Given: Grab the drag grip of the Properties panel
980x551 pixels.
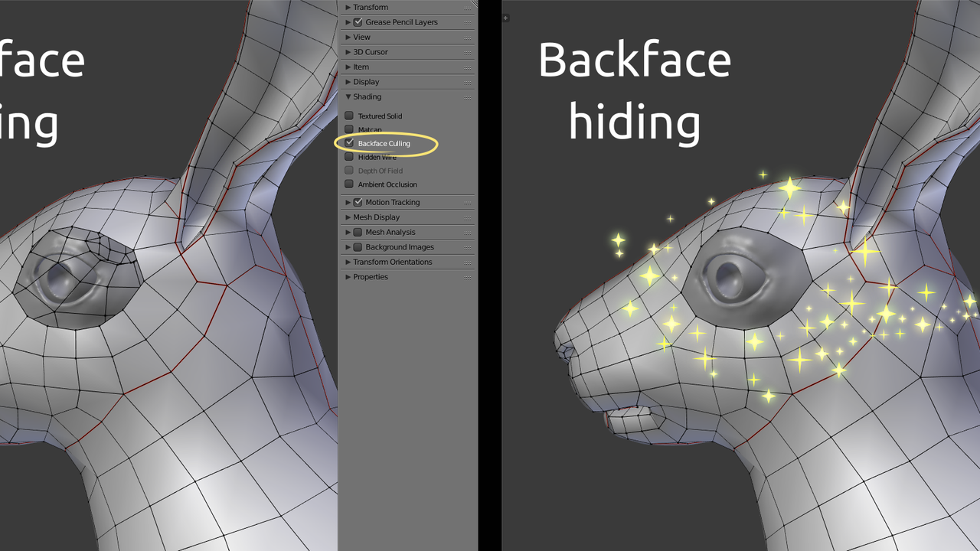Looking at the screenshot, I should coord(466,277).
